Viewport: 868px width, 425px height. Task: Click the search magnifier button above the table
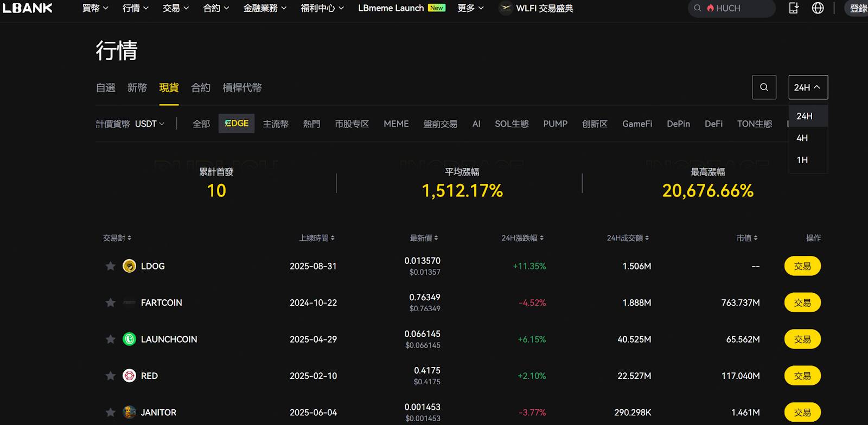[764, 87]
